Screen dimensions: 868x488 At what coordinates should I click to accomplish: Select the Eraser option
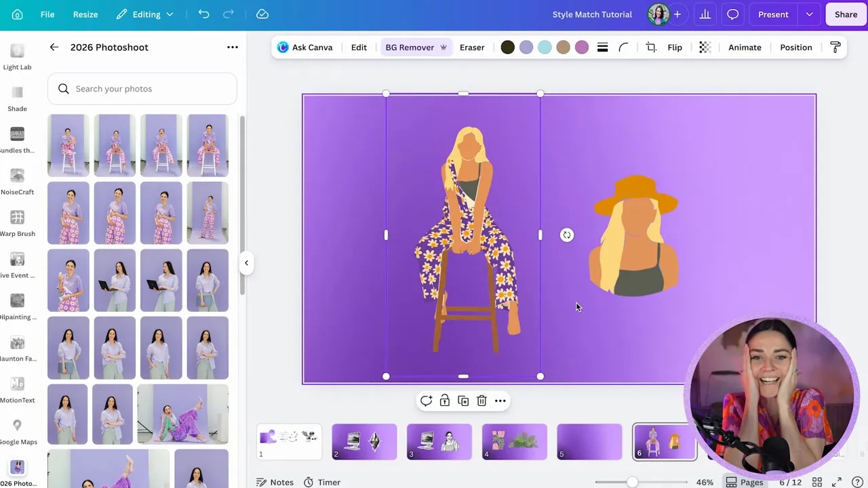[472, 47]
